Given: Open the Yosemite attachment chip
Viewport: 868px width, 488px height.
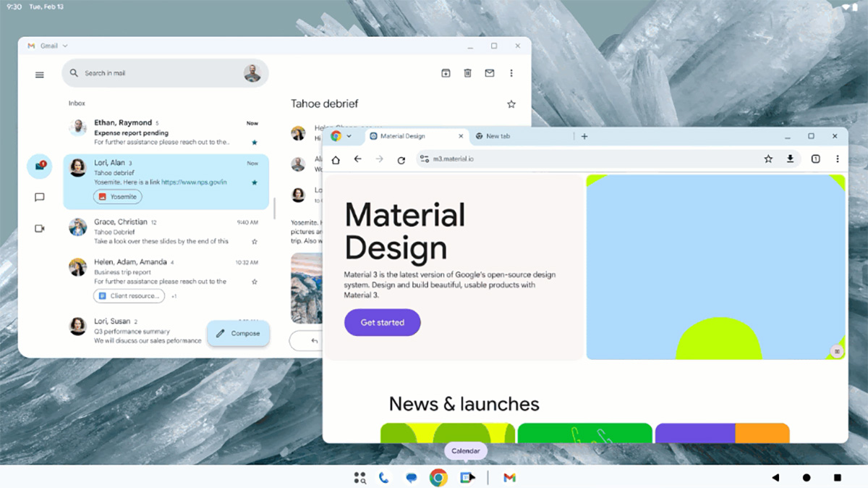Looking at the screenshot, I should pos(118,196).
